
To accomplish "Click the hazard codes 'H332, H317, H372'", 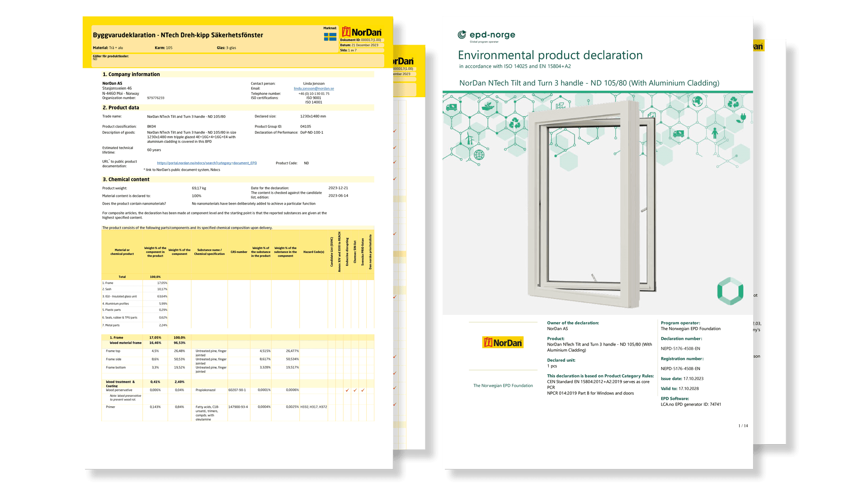I will [314, 407].
